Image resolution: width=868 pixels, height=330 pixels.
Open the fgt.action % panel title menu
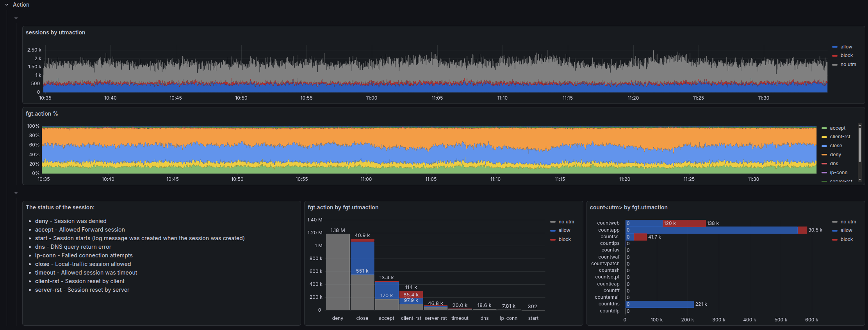tap(42, 114)
